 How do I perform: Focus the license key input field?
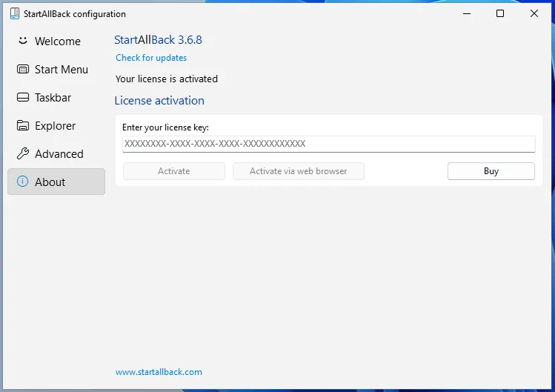pos(328,144)
